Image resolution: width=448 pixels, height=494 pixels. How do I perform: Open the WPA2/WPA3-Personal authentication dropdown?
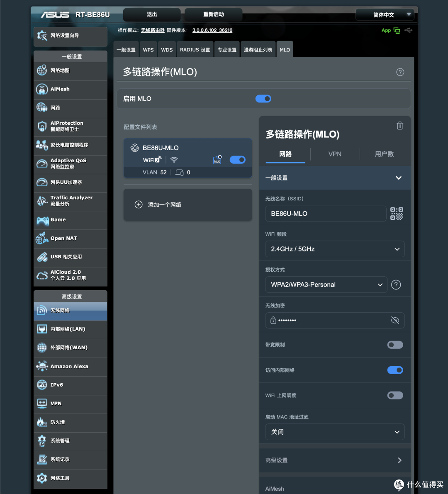tap(326, 285)
